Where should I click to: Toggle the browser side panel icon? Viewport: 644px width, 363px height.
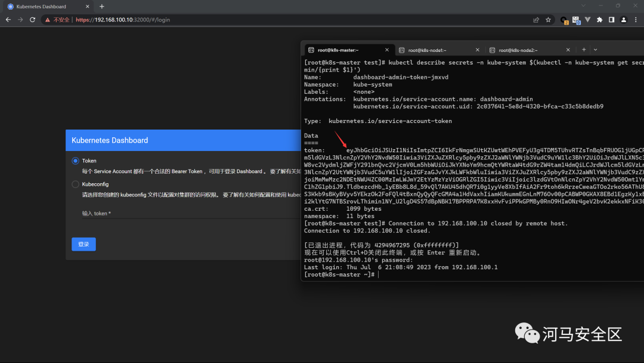click(x=612, y=20)
